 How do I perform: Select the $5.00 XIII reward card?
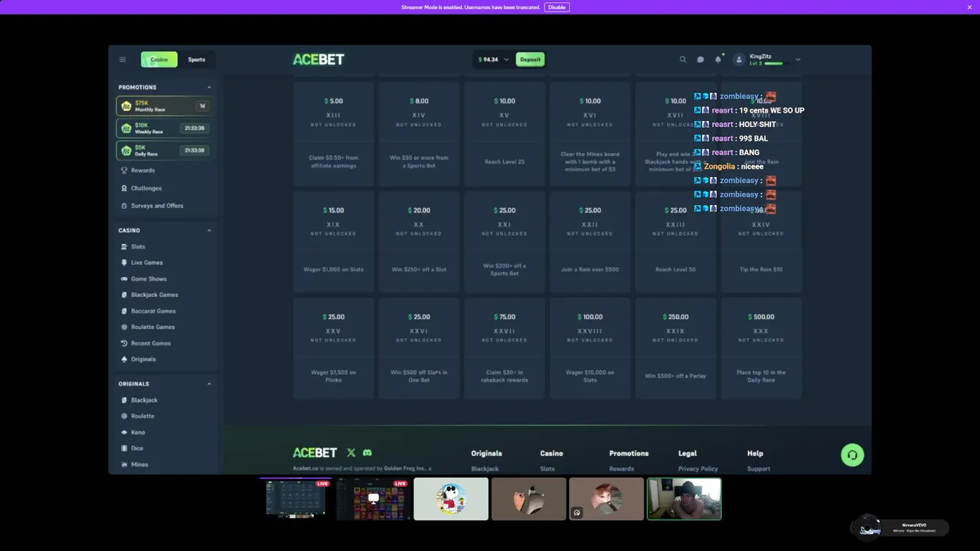point(333,134)
